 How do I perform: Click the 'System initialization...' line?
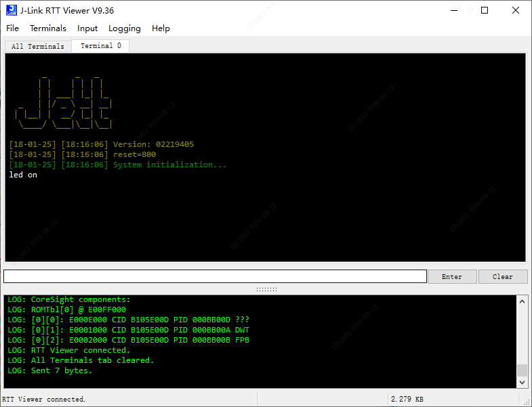click(x=118, y=165)
